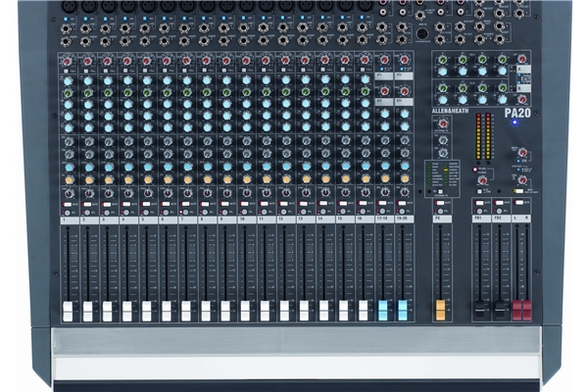588x392 pixels.
Task: Engage PFL button on channel 5
Action: pos(146,213)
